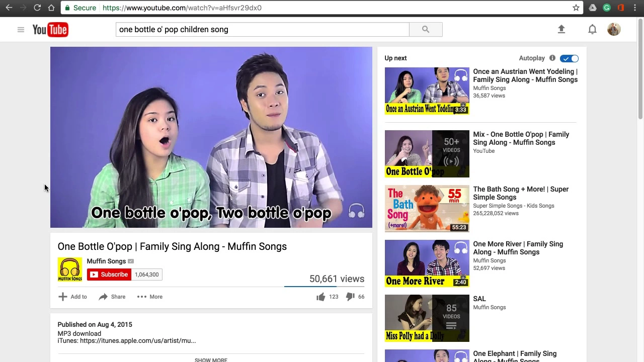
Task: Click the Autoplay info icon
Action: (552, 58)
